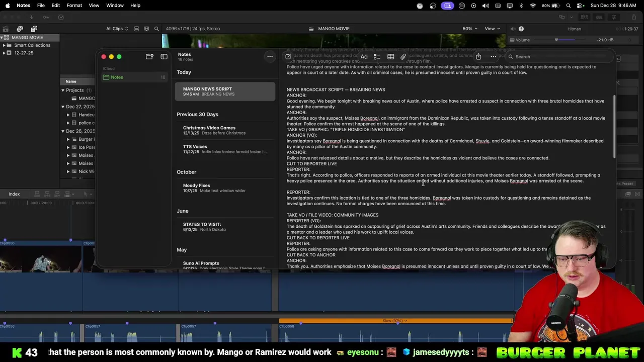The image size is (644, 362).
Task: Attach a file using the paperclip icon
Action: tap(403, 57)
